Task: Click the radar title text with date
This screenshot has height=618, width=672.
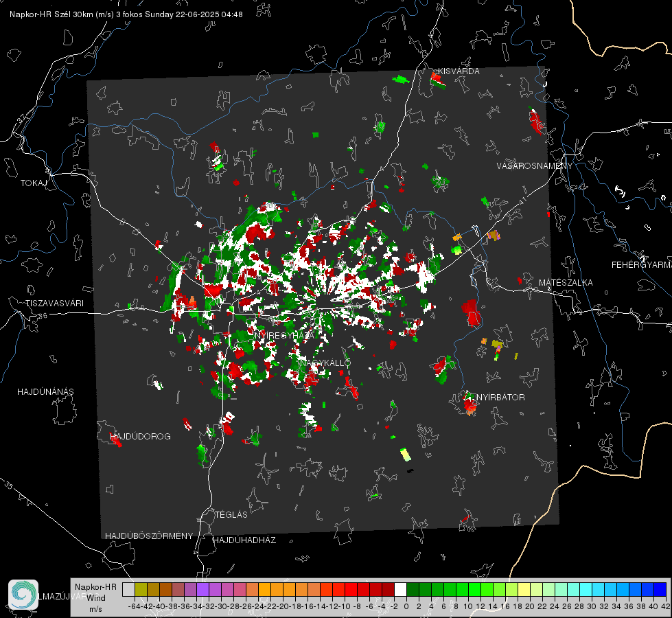Action: pos(126,14)
